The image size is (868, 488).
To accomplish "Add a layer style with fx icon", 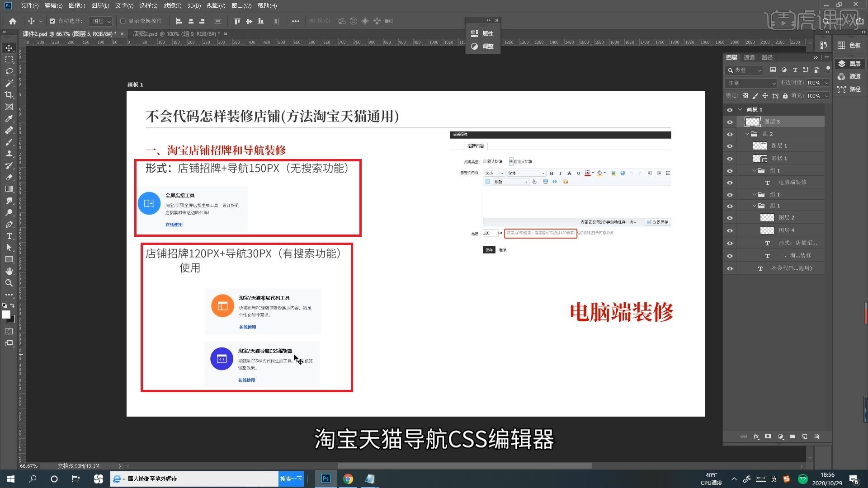I will (x=756, y=436).
